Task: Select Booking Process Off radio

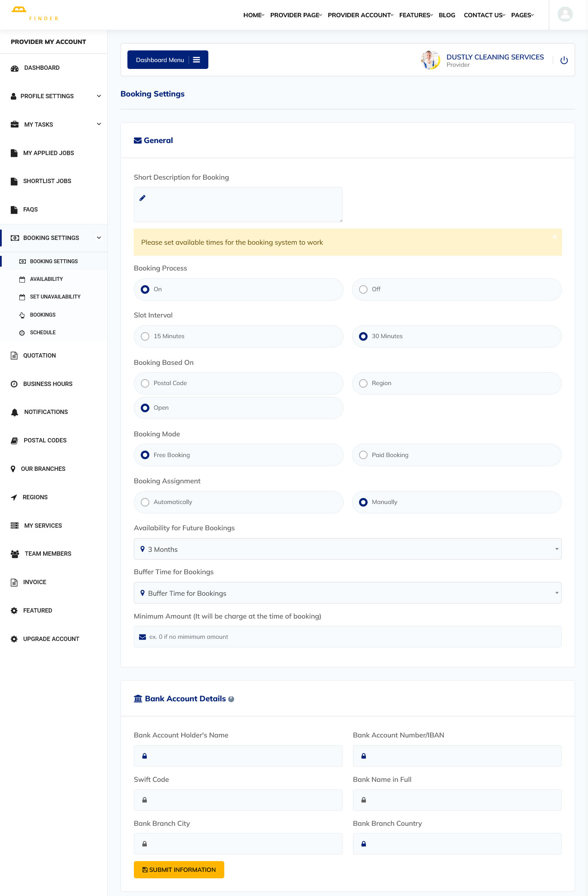Action: click(363, 289)
